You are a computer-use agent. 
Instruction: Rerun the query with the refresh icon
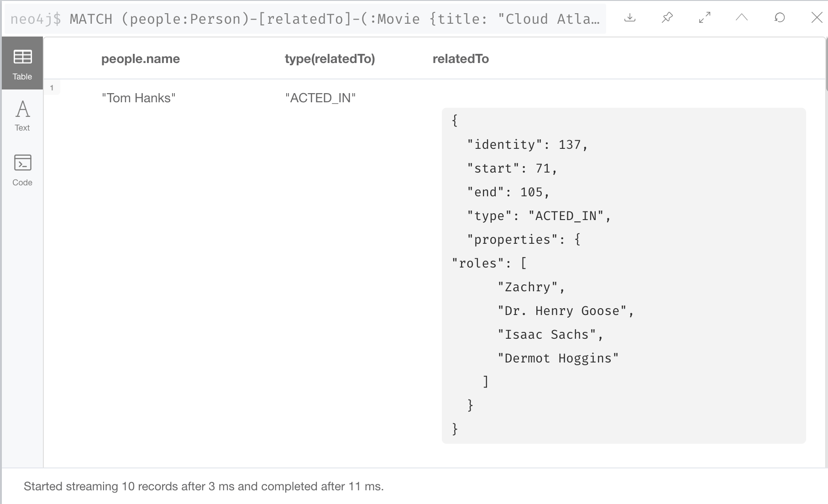[780, 18]
